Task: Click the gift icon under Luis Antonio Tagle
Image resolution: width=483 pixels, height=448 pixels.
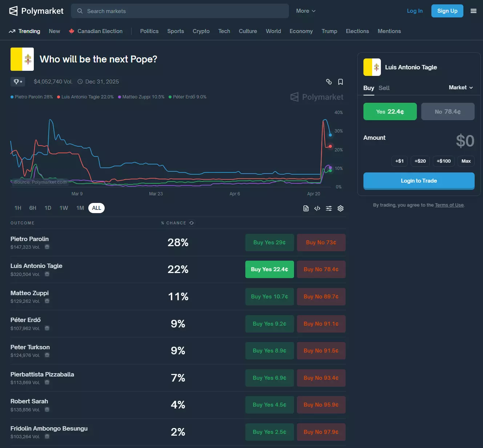Action: tap(47, 274)
